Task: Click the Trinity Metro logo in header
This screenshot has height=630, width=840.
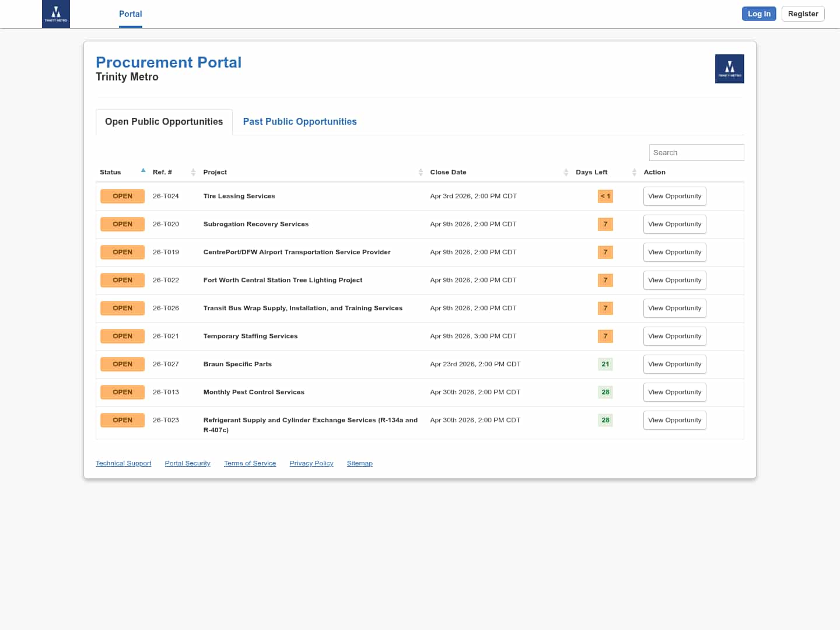Action: 56,14
